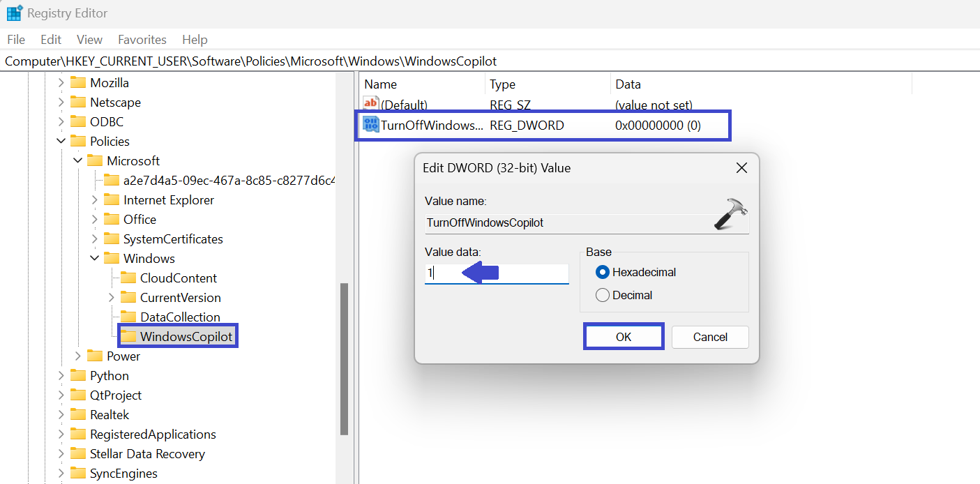The image size is (980, 484).
Task: Open the Edit menu
Action: click(x=51, y=40)
